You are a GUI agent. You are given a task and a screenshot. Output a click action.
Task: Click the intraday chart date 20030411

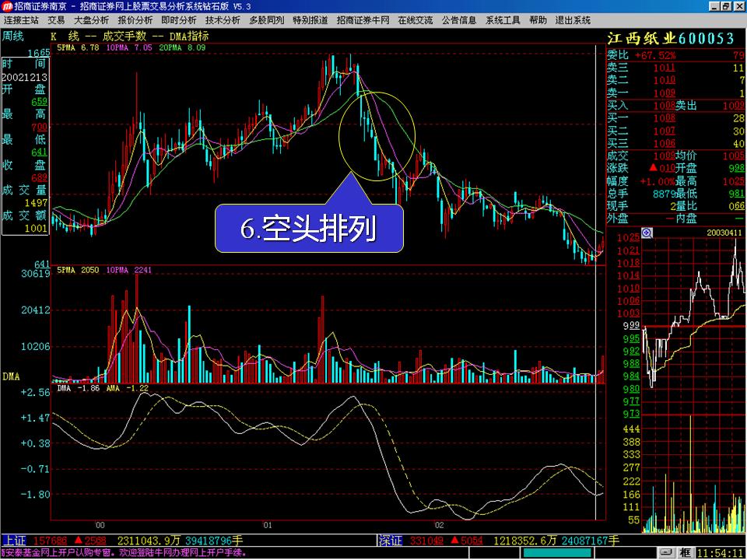tap(724, 233)
